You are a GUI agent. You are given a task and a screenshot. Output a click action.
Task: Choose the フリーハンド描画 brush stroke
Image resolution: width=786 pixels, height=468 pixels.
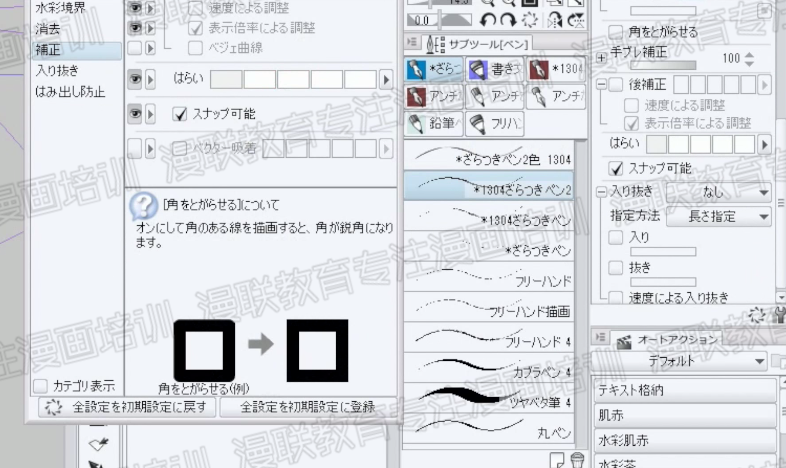pos(489,307)
